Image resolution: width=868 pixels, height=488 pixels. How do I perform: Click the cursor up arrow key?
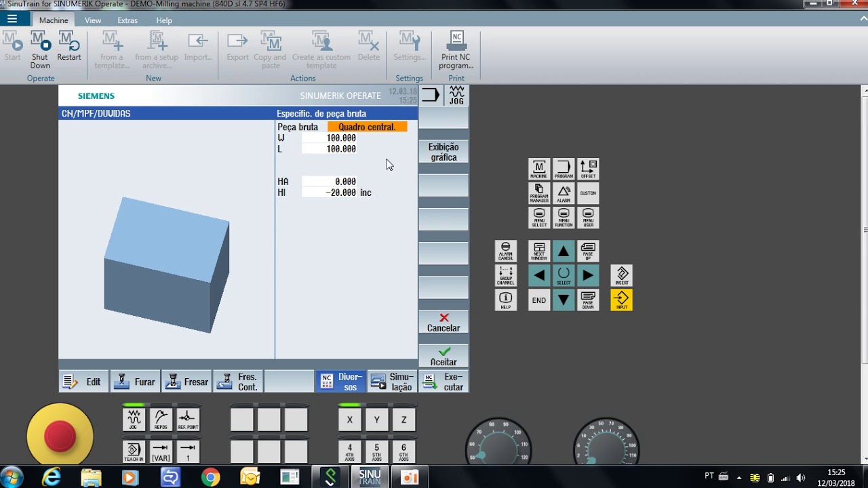pos(564,251)
